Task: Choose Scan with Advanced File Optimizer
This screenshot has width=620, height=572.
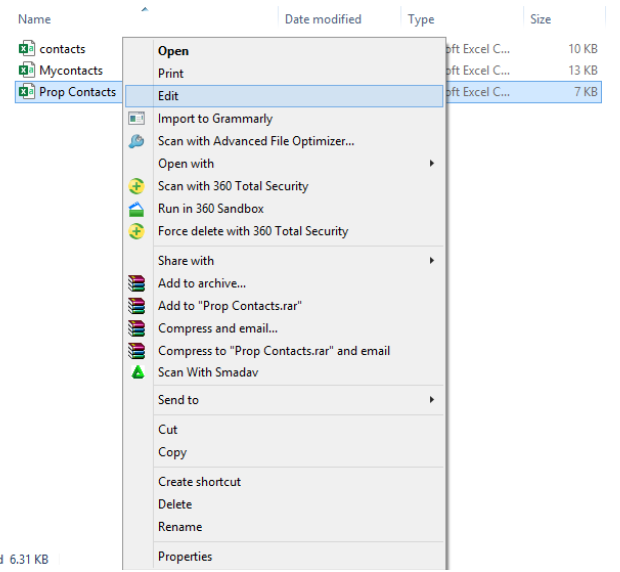Action: pyautogui.click(x=284, y=141)
